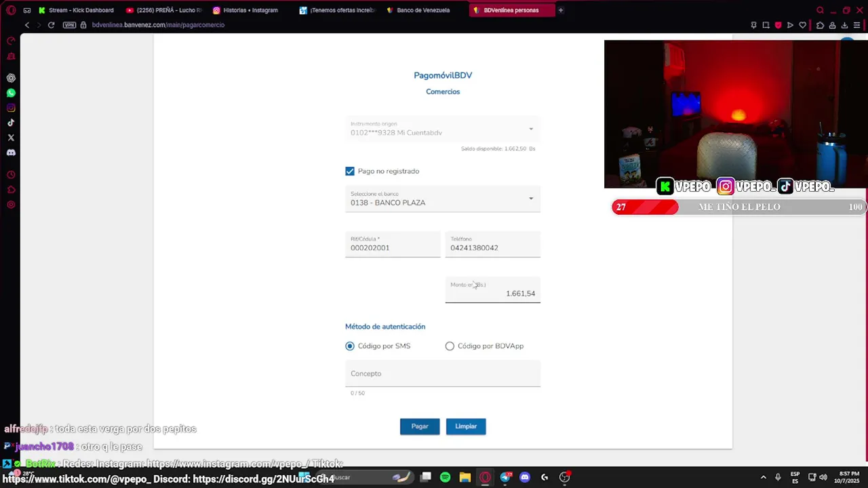Open File Explorer from the taskbar

pyautogui.click(x=465, y=477)
